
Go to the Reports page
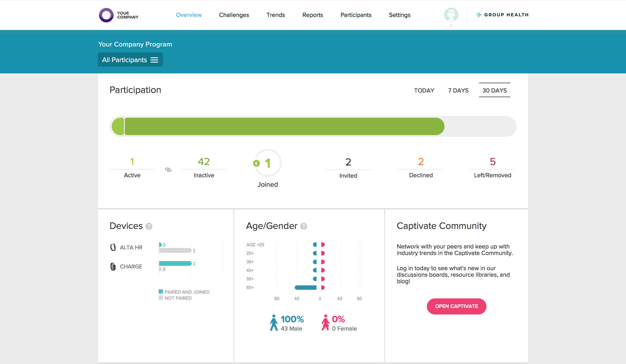point(313,15)
